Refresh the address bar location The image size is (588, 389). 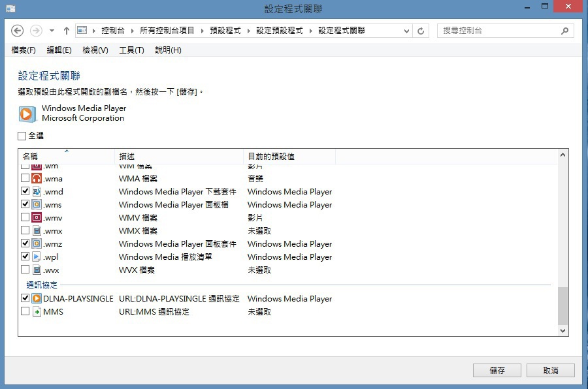pyautogui.click(x=421, y=31)
